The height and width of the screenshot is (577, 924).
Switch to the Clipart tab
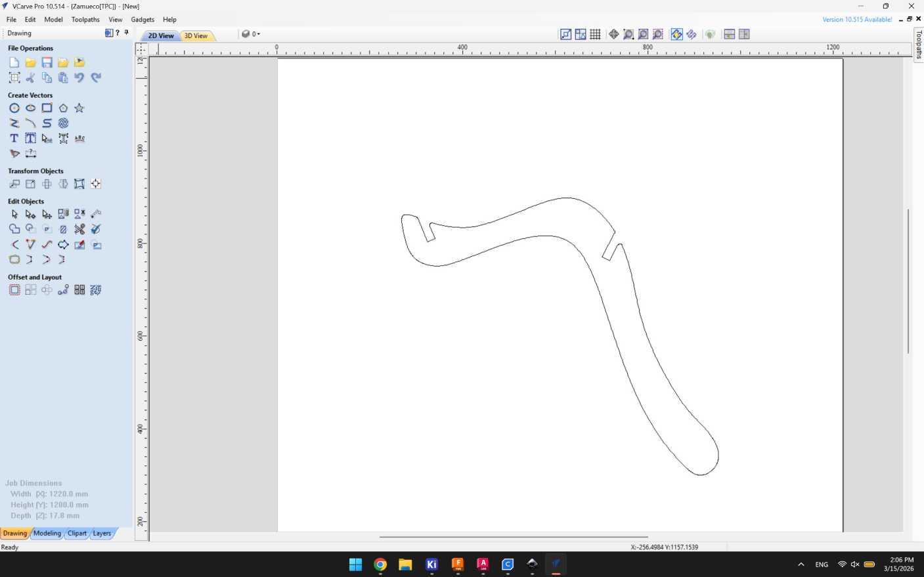[x=77, y=533]
